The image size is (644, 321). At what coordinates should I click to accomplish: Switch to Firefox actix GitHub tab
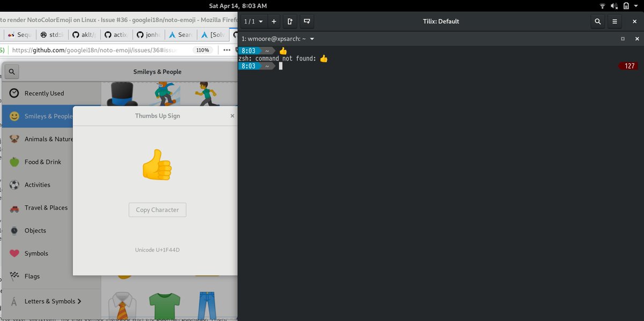[116, 34]
